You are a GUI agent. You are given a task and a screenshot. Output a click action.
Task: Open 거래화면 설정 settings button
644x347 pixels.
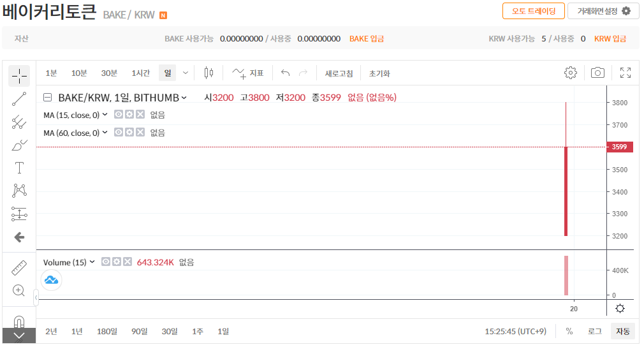coord(603,11)
